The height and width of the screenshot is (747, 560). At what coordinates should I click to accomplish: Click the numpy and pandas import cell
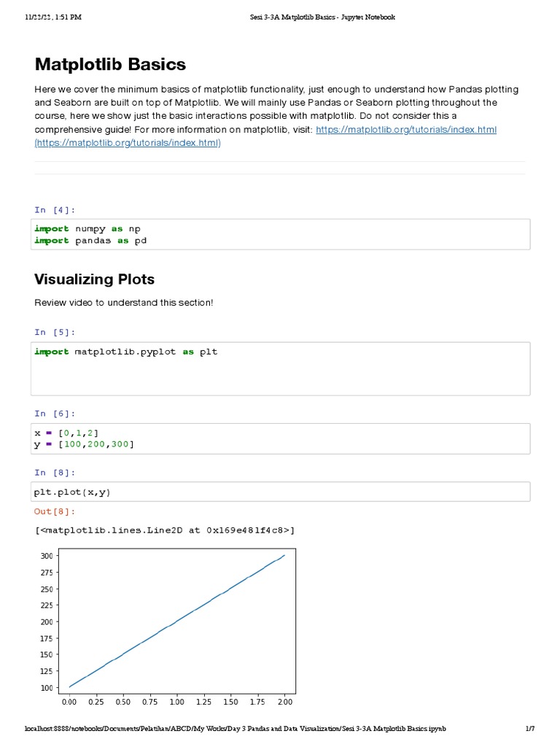280,234
